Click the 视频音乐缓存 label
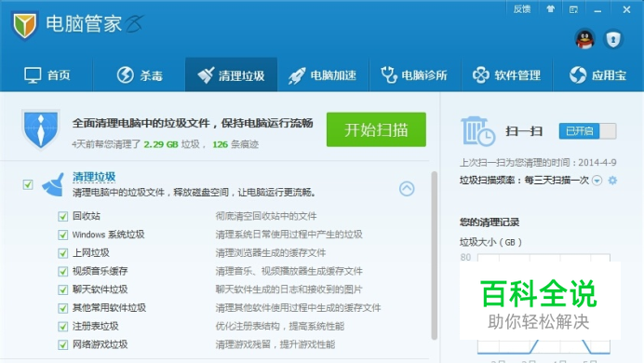This screenshot has width=644, height=363. coord(101,271)
